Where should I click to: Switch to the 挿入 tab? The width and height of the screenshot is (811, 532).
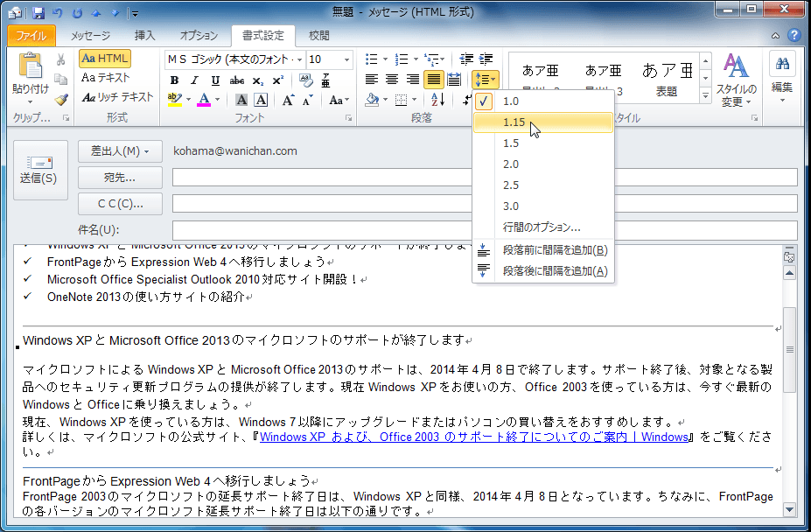tap(145, 35)
